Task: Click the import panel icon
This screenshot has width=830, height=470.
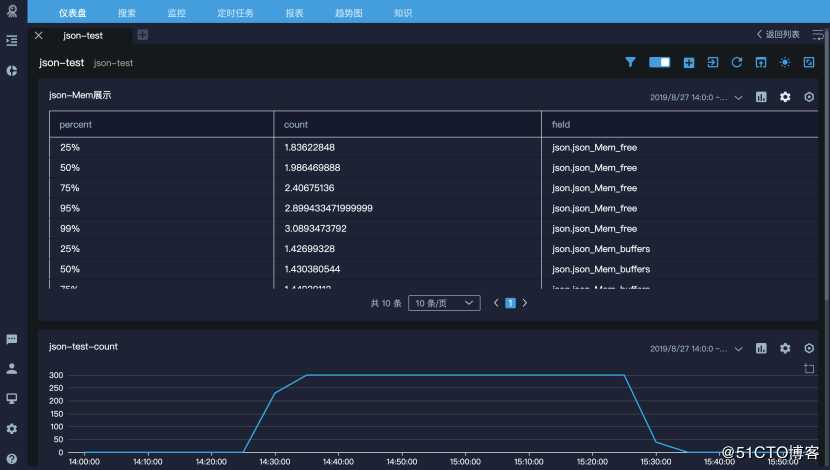Action: point(713,62)
